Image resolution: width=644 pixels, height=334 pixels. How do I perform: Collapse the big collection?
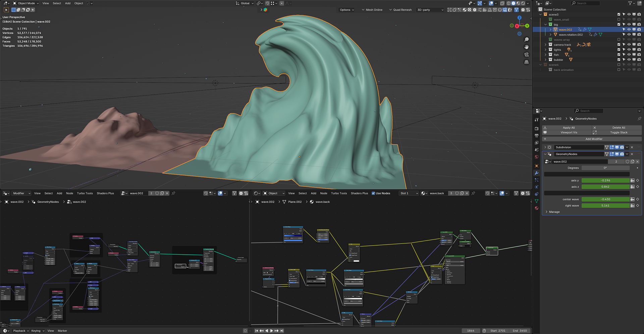(545, 24)
